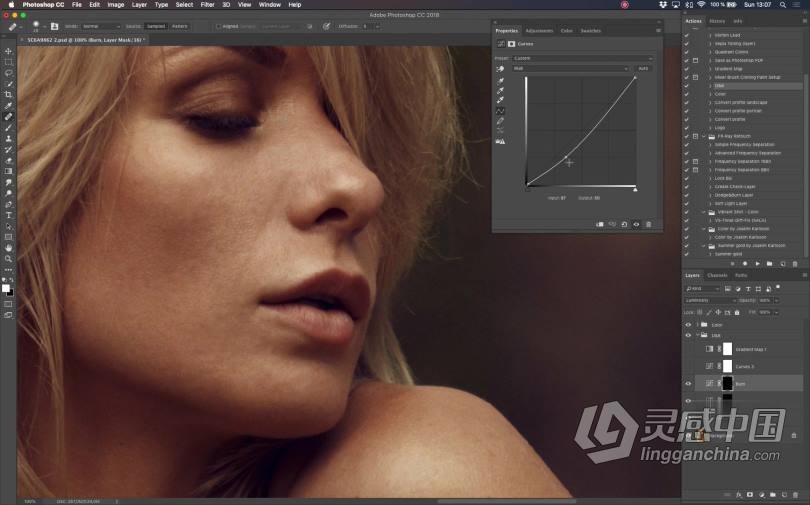Collapse the D&B group in Layers
Image resolution: width=810 pixels, height=505 pixels.
pyautogui.click(x=697, y=335)
